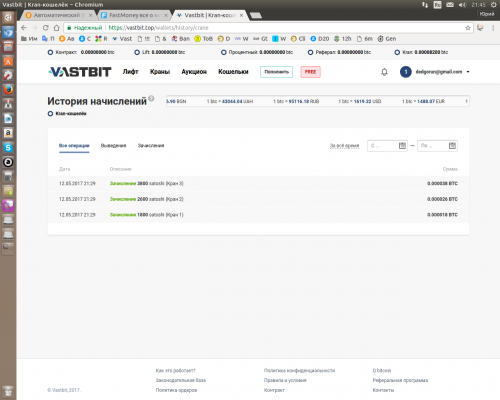The height and width of the screenshot is (400, 500).
Task: Open the mail indicator in top panel
Action: point(450,5)
